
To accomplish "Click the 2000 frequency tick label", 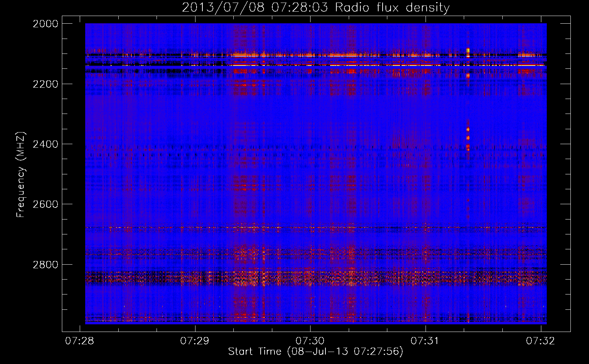I will click(46, 24).
